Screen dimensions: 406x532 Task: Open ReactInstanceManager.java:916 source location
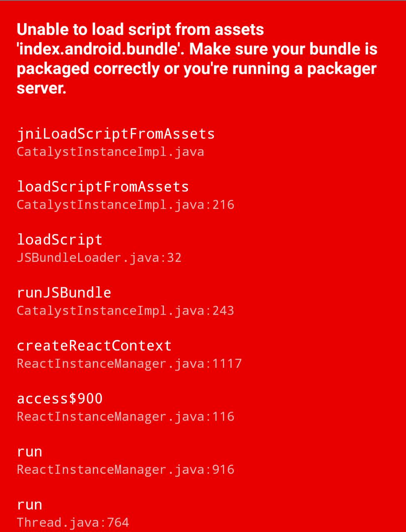[125, 470]
